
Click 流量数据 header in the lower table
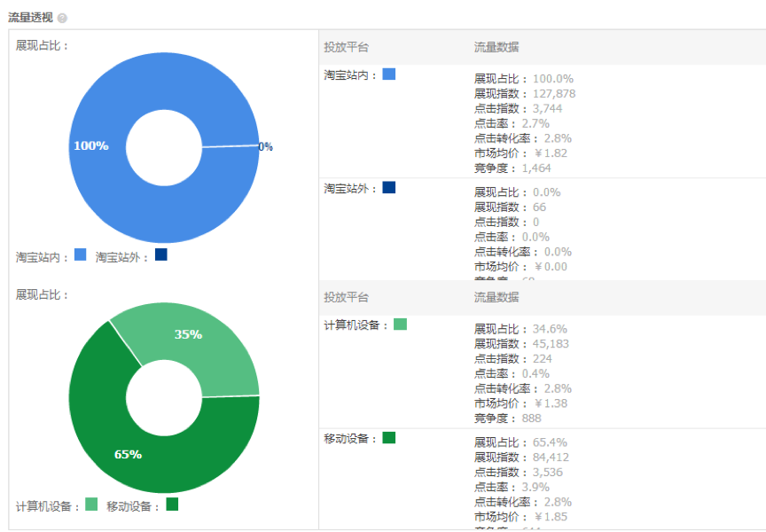tap(496, 298)
